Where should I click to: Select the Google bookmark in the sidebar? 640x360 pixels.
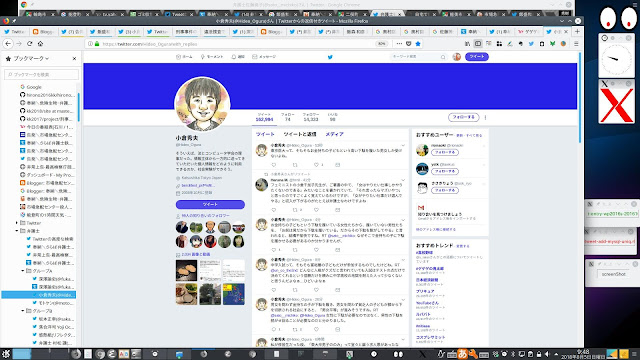coord(34,87)
